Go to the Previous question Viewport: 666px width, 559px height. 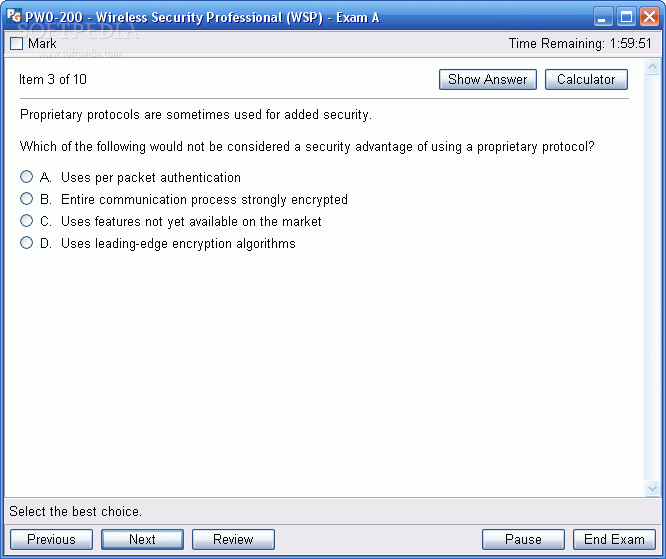click(51, 539)
